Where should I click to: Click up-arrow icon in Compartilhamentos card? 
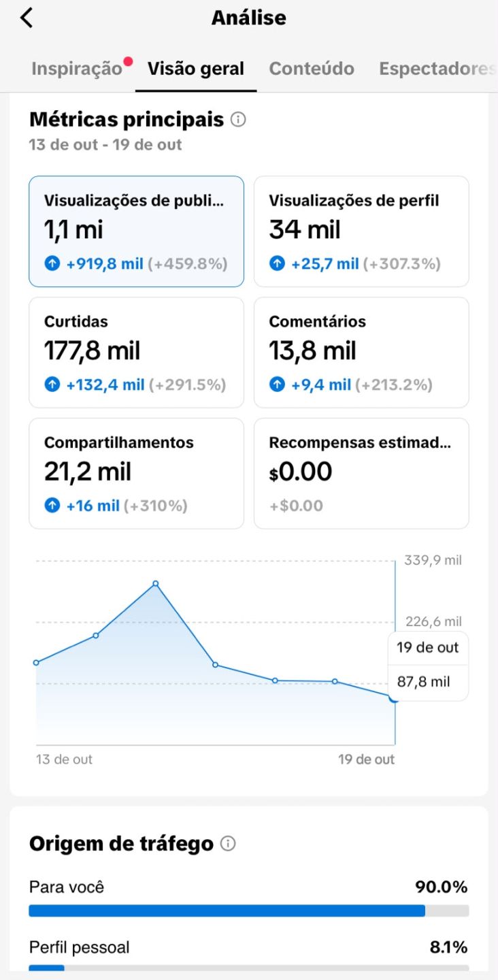(52, 506)
